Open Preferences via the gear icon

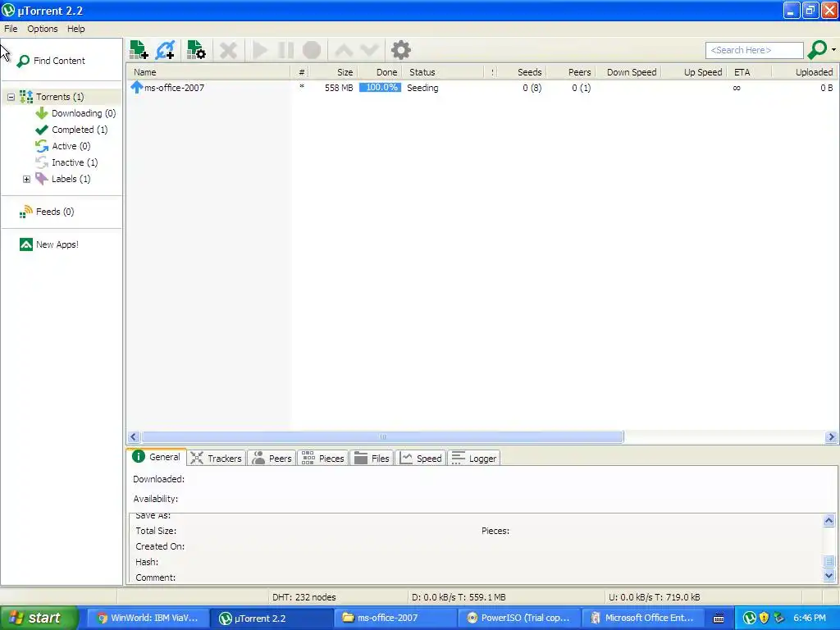pos(400,50)
